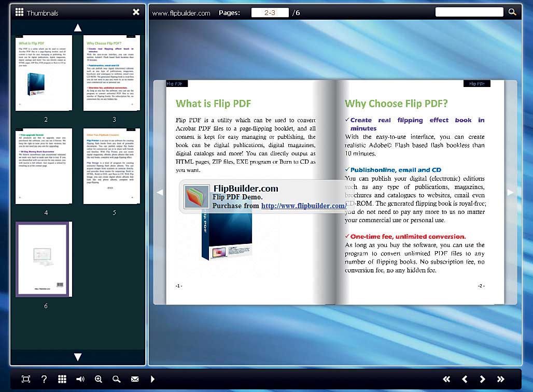Viewport: 533px width, 392px height.
Task: Click the search text field
Action: coord(469,12)
